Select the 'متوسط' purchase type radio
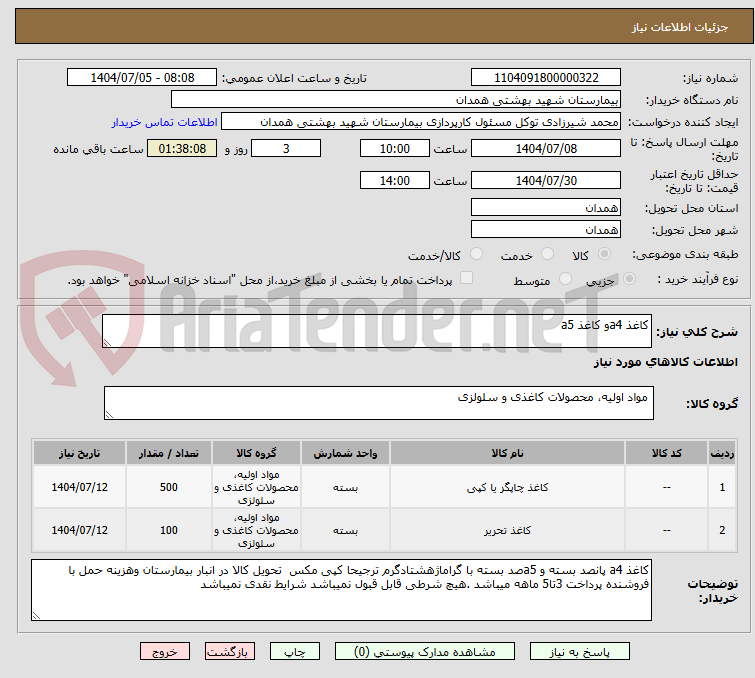 [x=565, y=278]
